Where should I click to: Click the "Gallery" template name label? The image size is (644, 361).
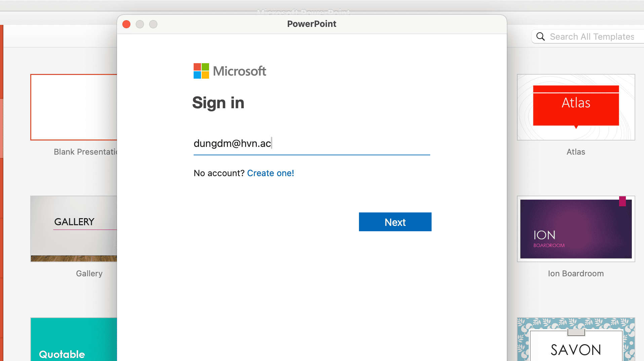coord(89,274)
